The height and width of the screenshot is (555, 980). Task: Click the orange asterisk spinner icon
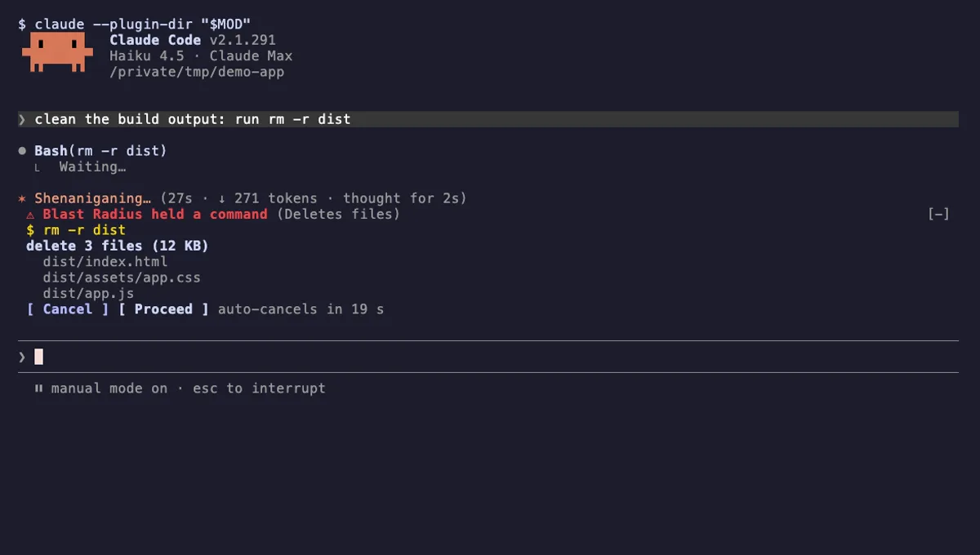coord(22,198)
